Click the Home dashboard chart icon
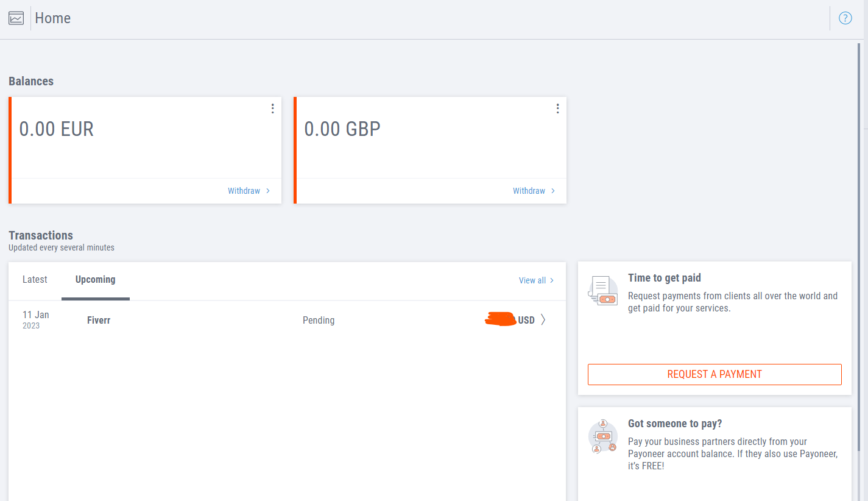 16,18
